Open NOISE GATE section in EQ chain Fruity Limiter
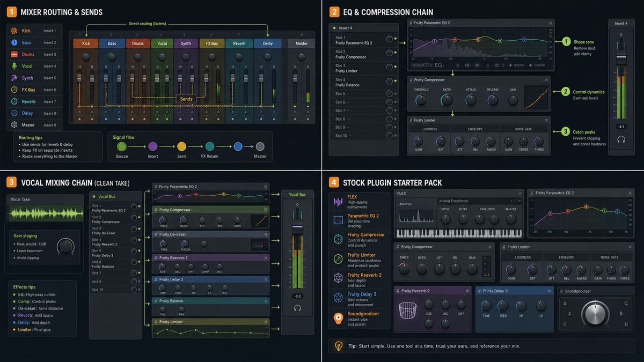The width and height of the screenshot is (644, 362). coord(524,129)
